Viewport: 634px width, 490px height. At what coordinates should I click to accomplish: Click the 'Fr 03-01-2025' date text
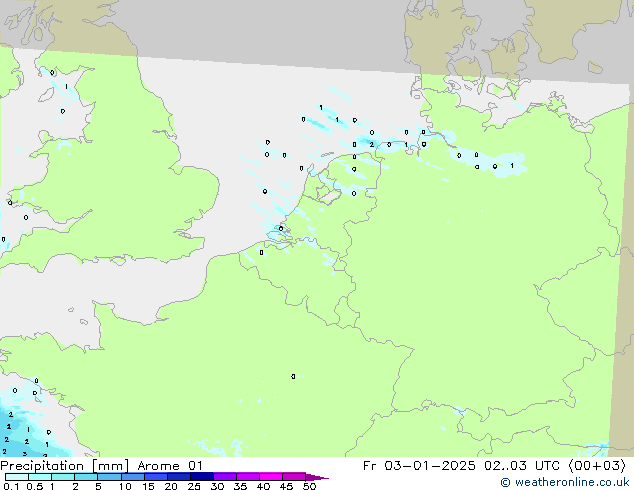(419, 466)
